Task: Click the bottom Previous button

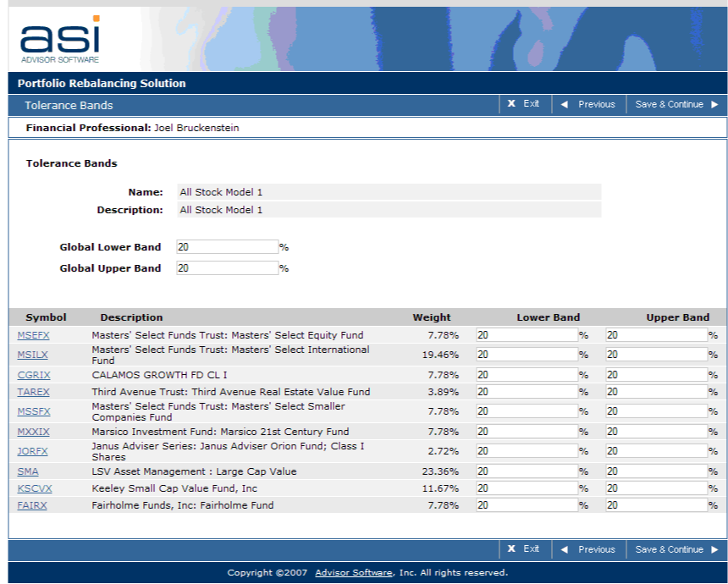Action: coord(588,549)
